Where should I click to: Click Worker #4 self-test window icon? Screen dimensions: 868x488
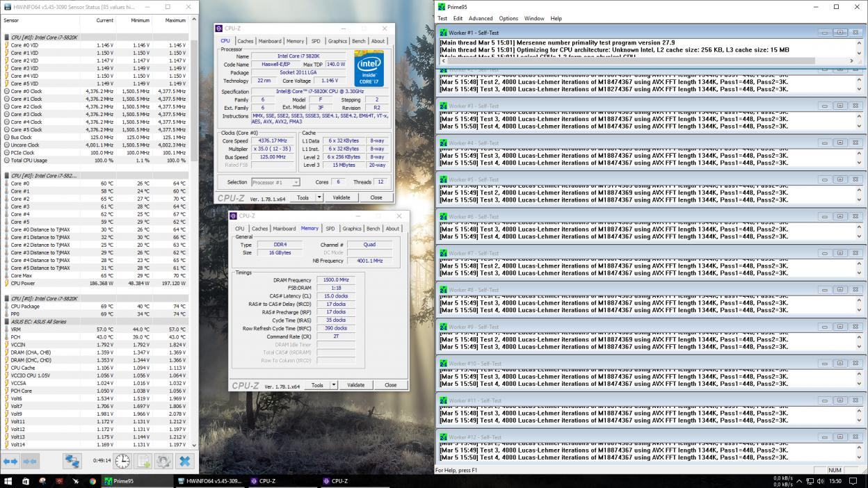point(444,143)
